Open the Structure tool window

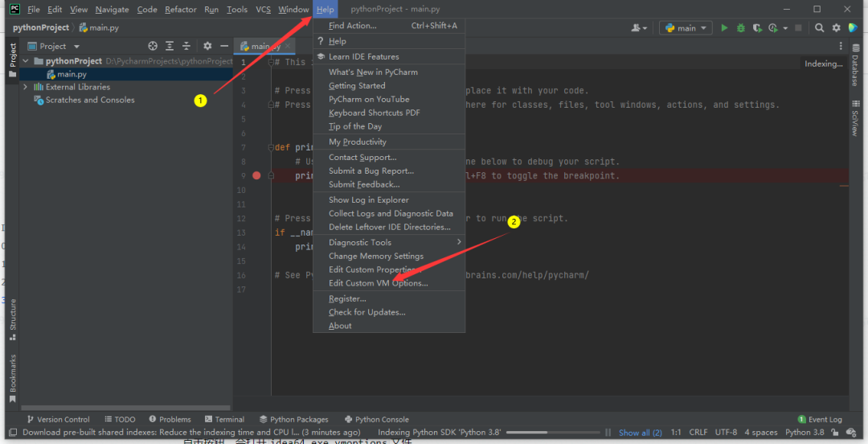pyautogui.click(x=13, y=320)
